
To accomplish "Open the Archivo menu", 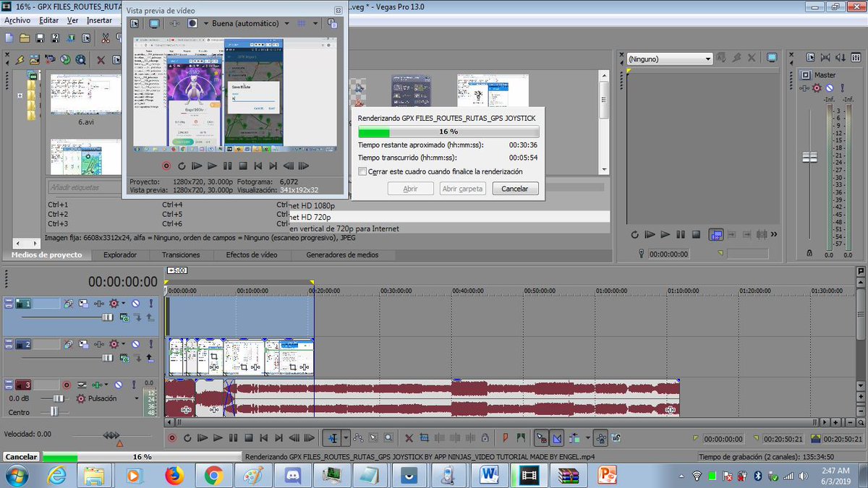I will 17,20.
